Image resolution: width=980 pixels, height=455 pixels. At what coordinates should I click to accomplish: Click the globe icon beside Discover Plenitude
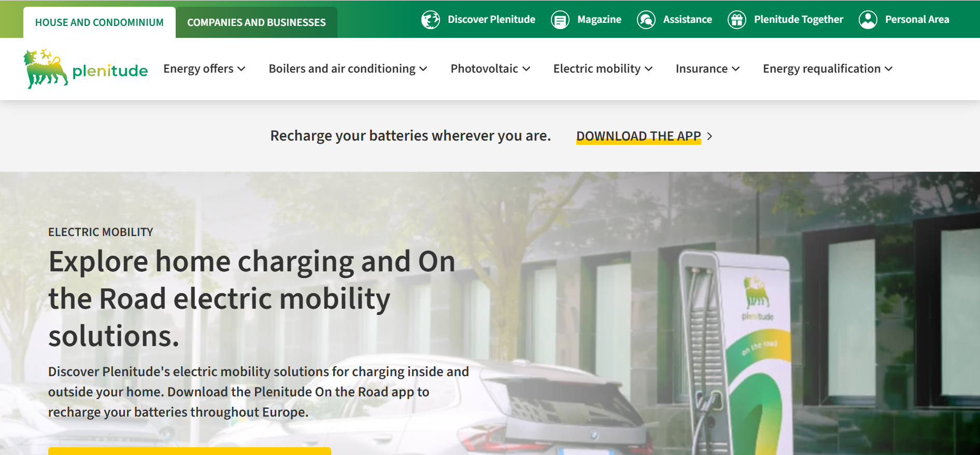point(430,20)
